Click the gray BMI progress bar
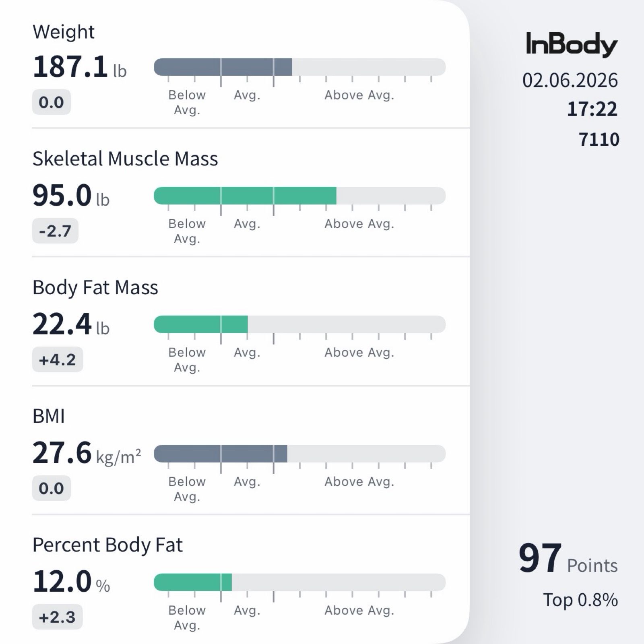Screen dimensions: 644x644 click(x=221, y=454)
